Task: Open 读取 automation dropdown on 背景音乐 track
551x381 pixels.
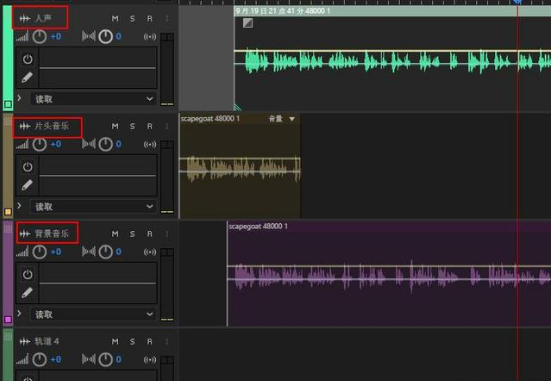Action: click(x=94, y=314)
